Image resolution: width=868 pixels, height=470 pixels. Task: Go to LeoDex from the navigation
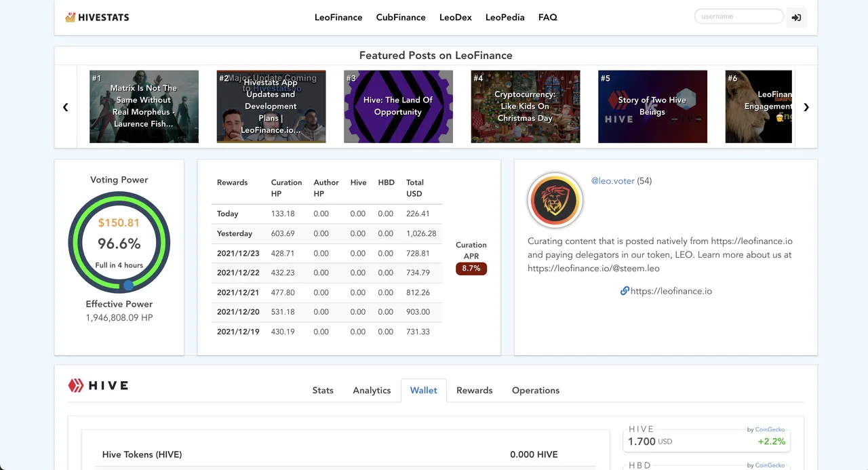pyautogui.click(x=456, y=18)
